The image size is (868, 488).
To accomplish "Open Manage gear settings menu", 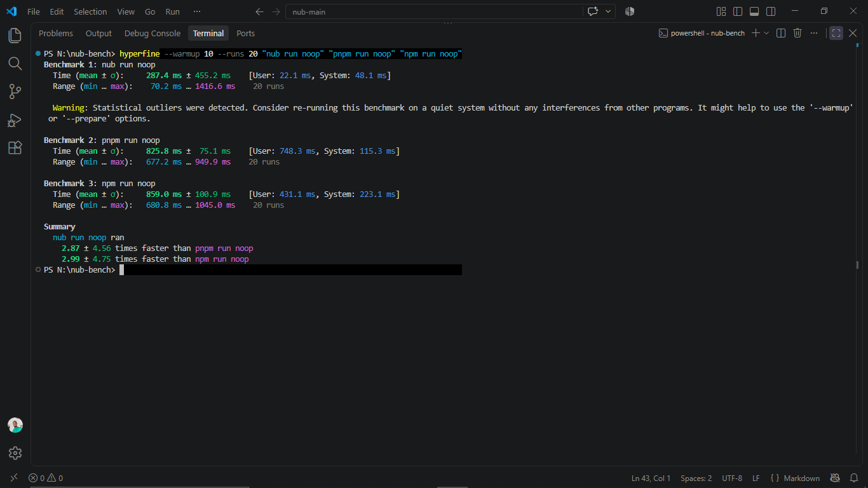I will pos(15,452).
